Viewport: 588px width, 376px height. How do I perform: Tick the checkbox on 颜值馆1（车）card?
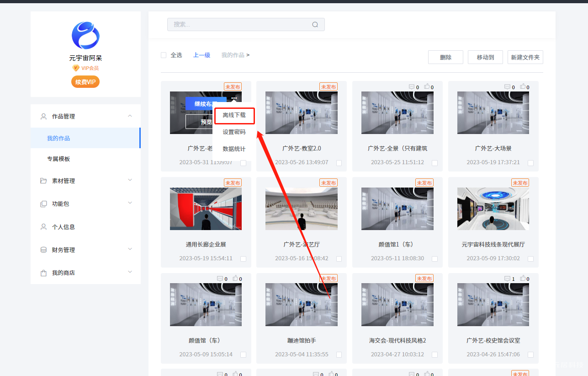(x=435, y=259)
